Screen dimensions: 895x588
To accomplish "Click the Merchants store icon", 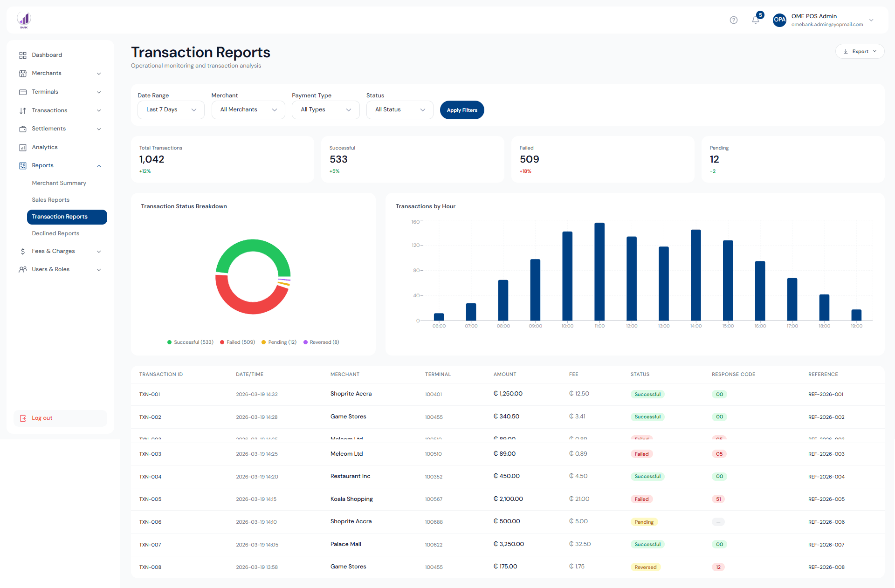I will click(23, 74).
